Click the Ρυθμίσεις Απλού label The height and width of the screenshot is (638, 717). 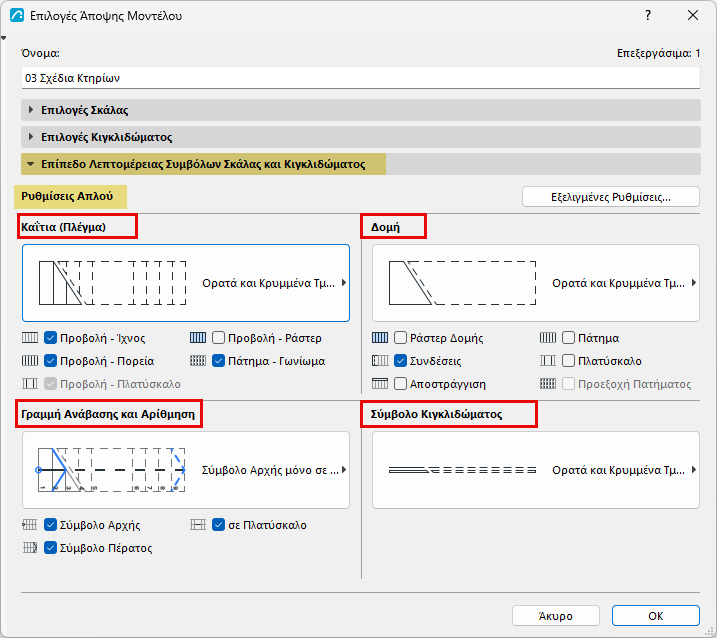[67, 196]
